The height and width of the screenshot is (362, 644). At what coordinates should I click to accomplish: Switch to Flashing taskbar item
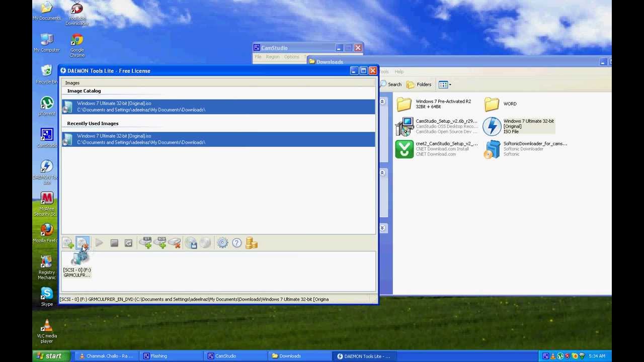pyautogui.click(x=171, y=356)
